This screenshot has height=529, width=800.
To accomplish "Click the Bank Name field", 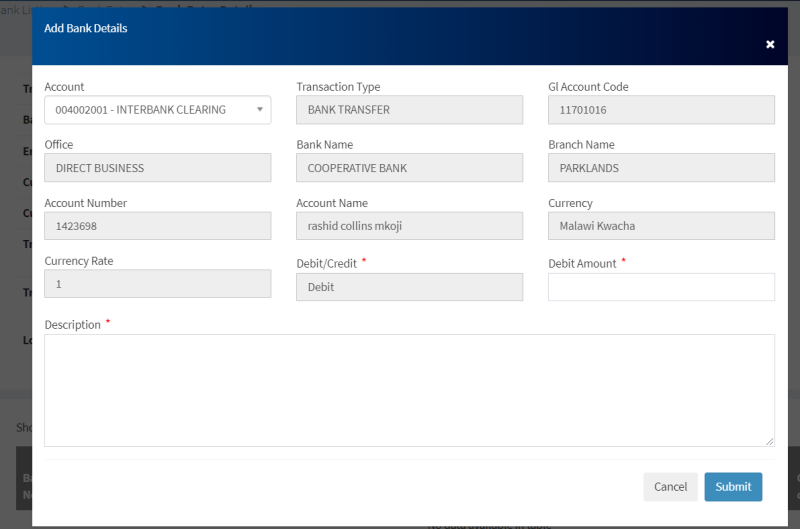I will [409, 168].
